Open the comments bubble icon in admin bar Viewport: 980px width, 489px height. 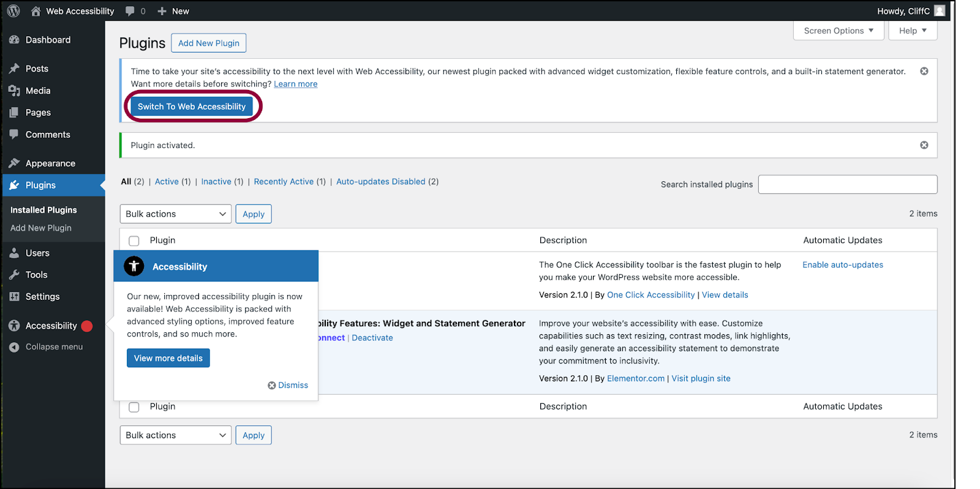(x=130, y=11)
